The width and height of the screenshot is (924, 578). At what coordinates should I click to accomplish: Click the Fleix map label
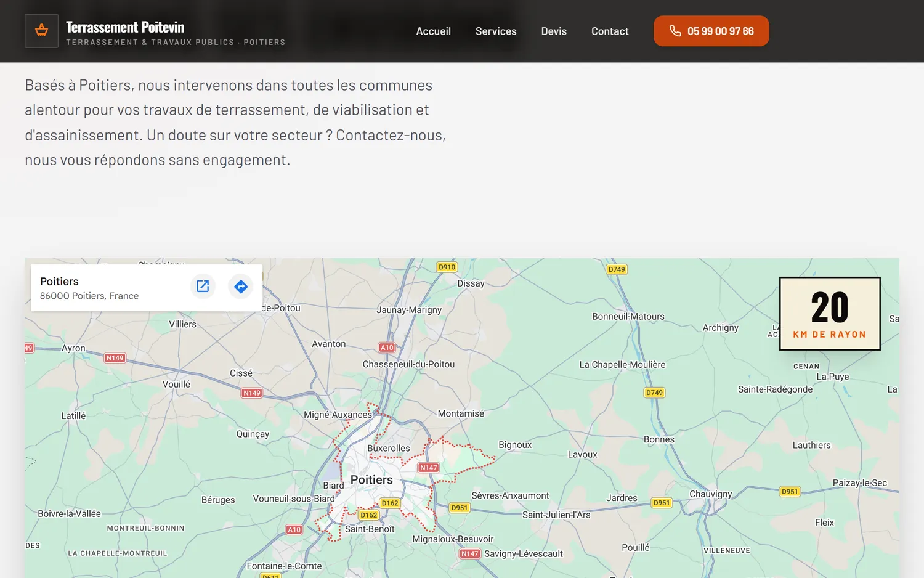tap(824, 523)
